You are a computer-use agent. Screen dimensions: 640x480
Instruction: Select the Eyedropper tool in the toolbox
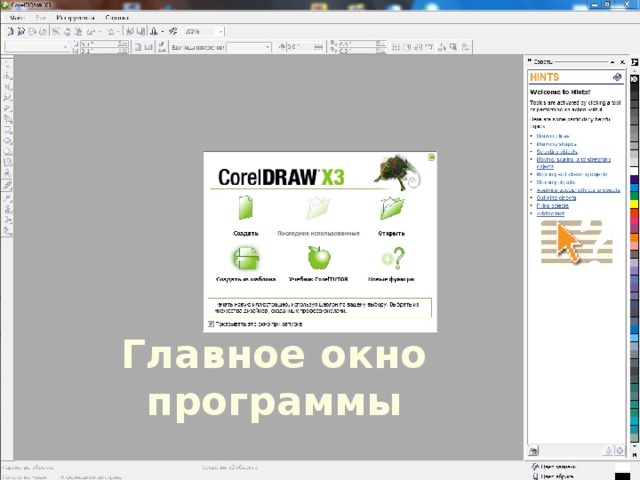pos(7,198)
